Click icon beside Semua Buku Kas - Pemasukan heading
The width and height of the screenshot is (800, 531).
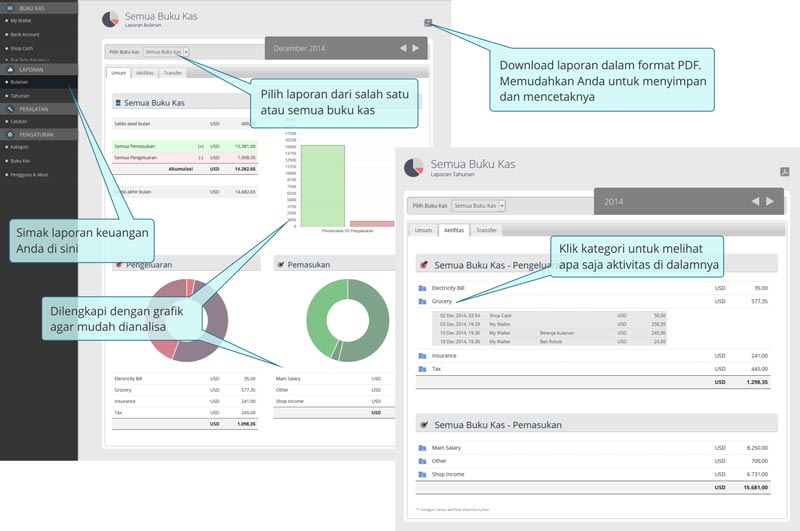coord(423,424)
